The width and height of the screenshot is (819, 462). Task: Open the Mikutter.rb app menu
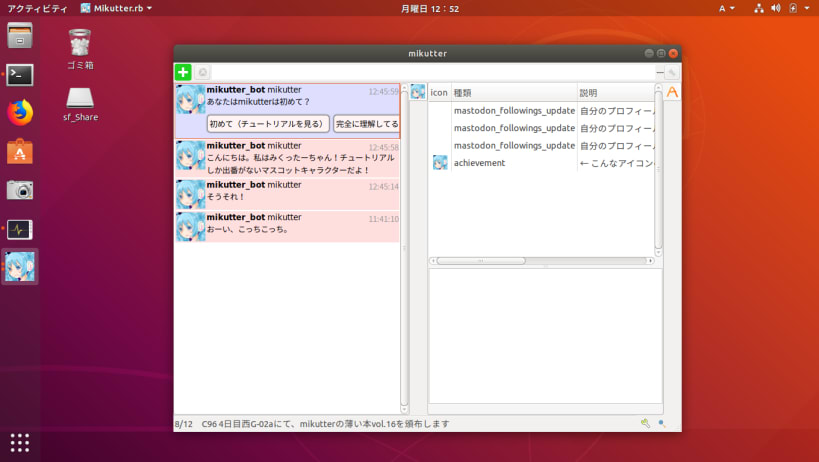click(116, 8)
